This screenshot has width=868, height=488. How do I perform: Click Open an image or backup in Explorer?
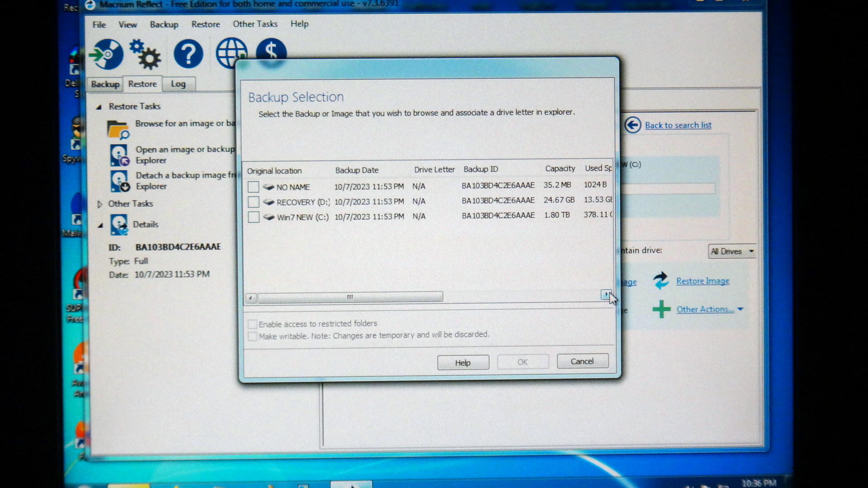185,155
